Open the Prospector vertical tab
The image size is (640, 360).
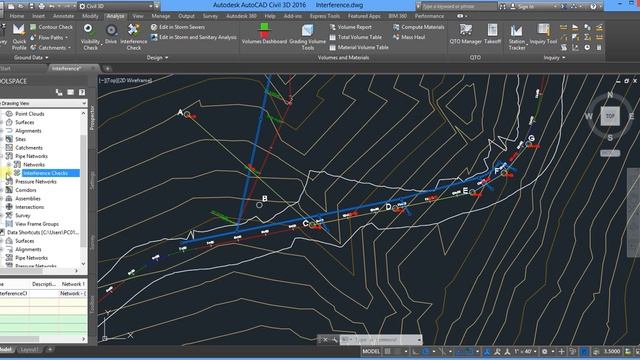click(x=92, y=118)
